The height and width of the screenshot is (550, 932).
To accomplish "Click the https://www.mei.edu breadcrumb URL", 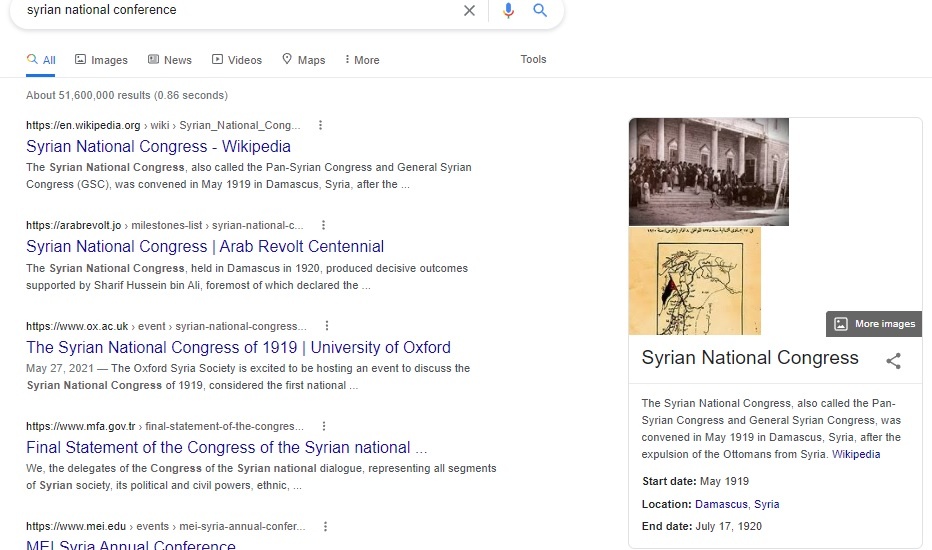I will pyautogui.click(x=76, y=526).
